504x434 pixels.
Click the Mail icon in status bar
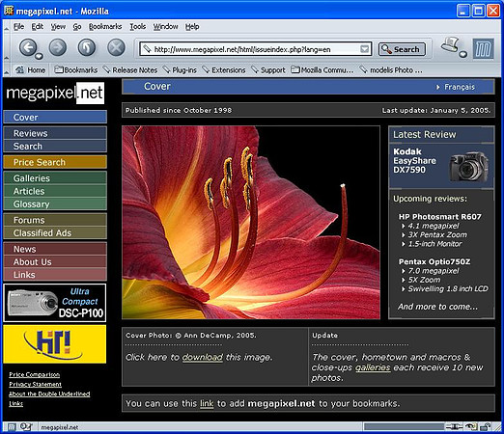(x=26, y=426)
